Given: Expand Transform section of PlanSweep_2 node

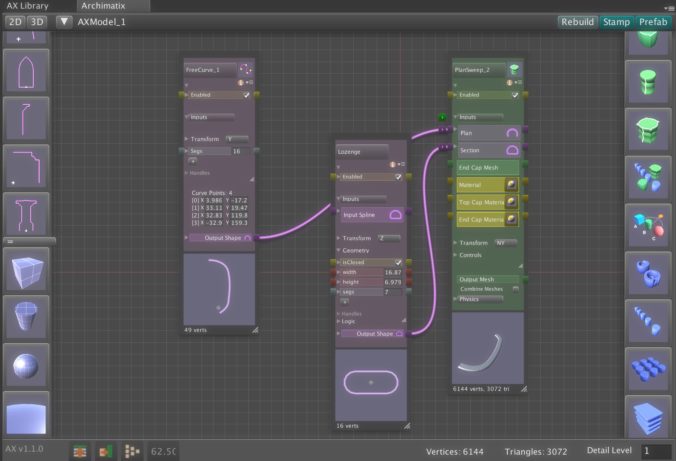Looking at the screenshot, I should pyautogui.click(x=456, y=242).
